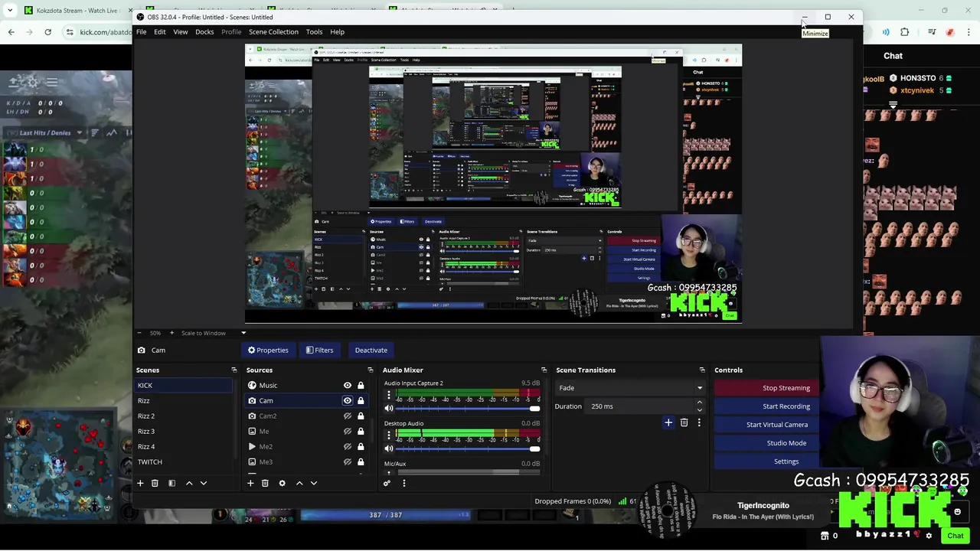
Task: Remove transition using Scene Transitions trash icon
Action: [x=684, y=422]
